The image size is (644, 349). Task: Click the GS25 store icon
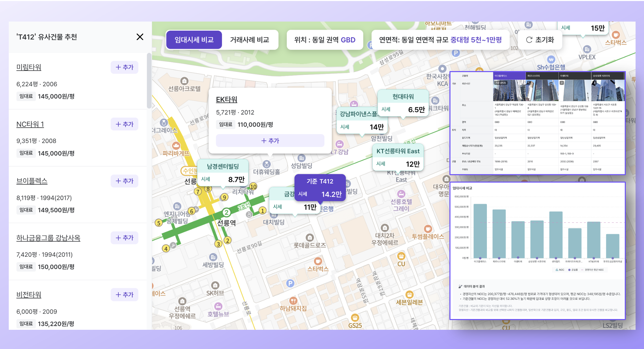pyautogui.click(x=355, y=318)
